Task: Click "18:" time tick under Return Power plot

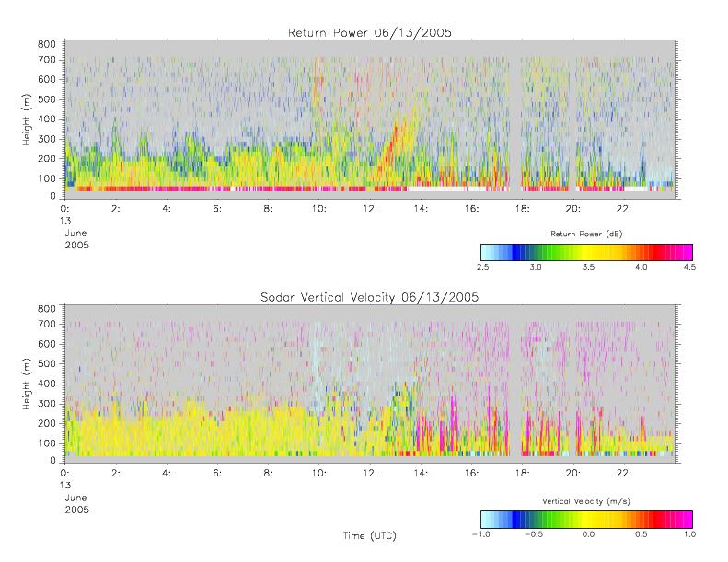Action: 522,209
